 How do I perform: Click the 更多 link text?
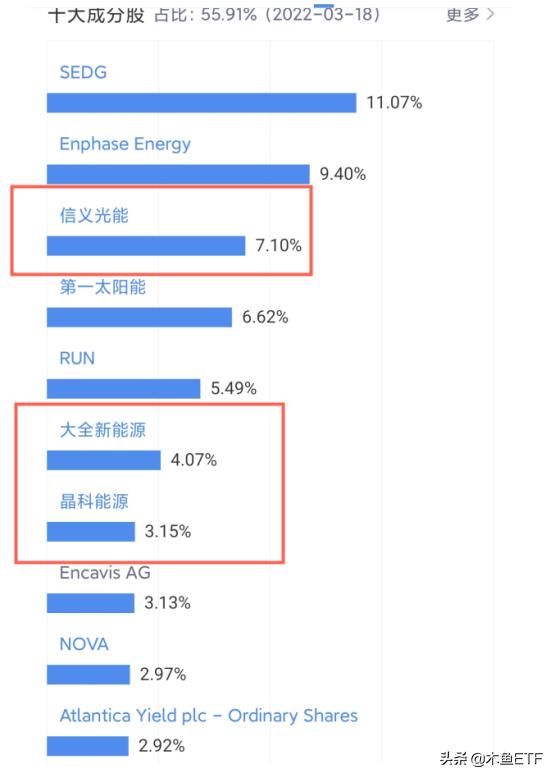pyautogui.click(x=463, y=14)
